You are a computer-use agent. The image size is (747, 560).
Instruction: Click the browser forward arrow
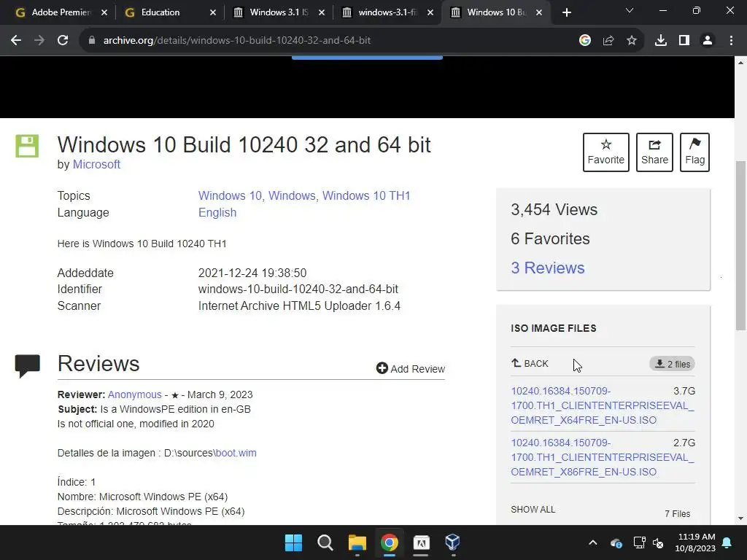point(39,41)
